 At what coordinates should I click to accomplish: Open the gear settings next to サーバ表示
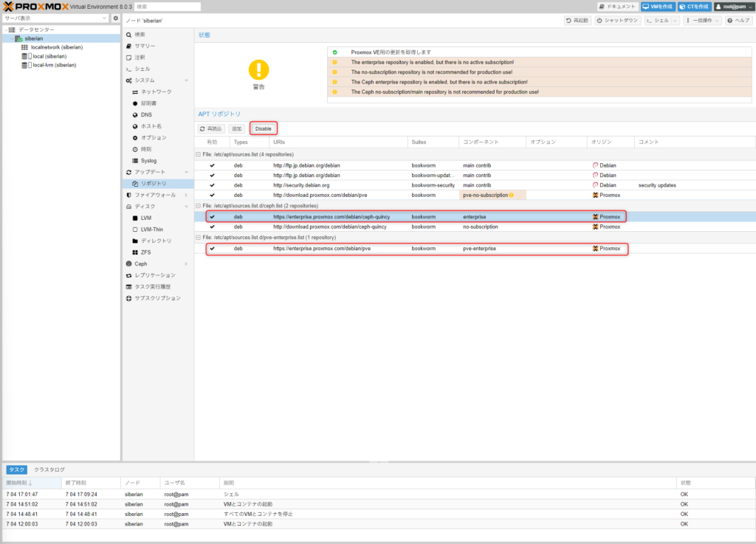(116, 18)
